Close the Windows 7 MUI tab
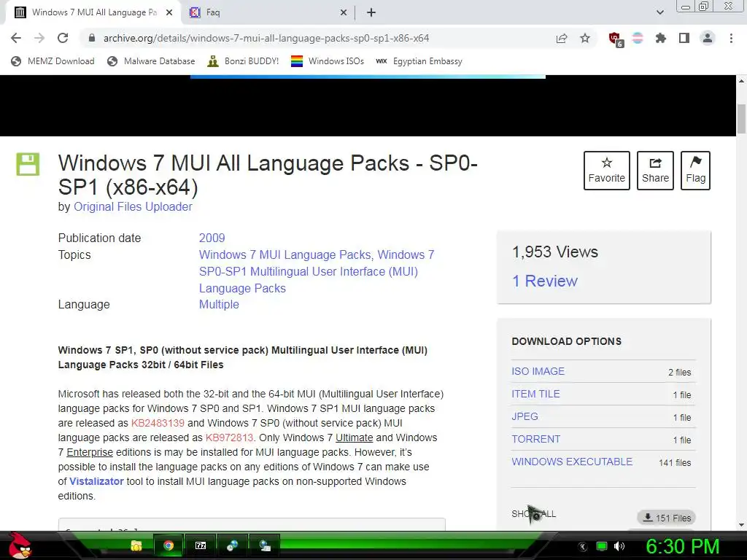 169,13
